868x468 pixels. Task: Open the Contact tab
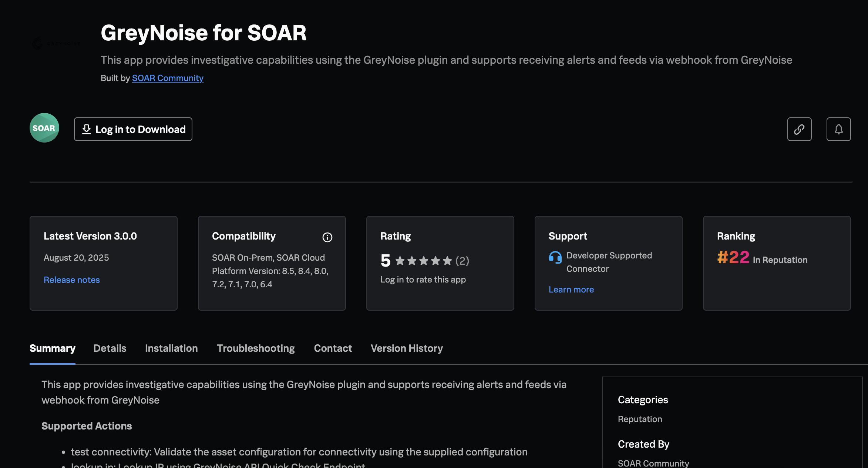click(333, 348)
